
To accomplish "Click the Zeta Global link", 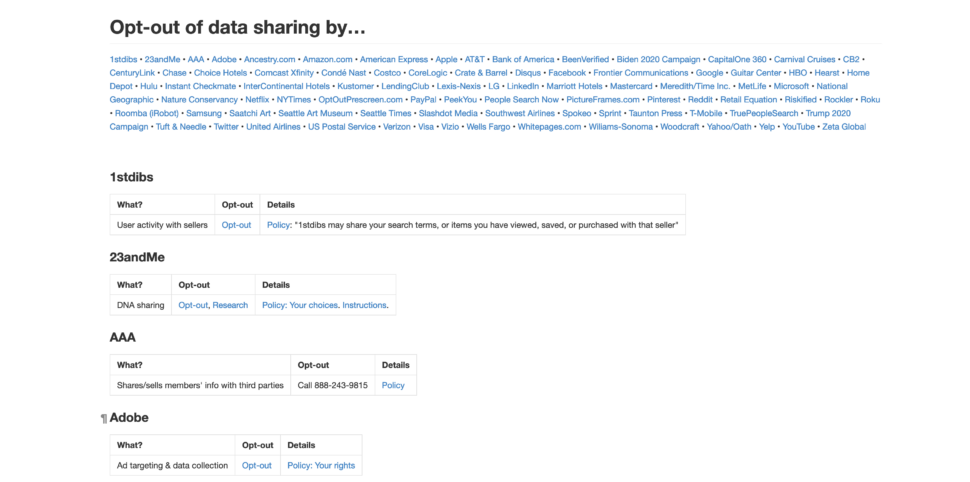I will pos(844,126).
